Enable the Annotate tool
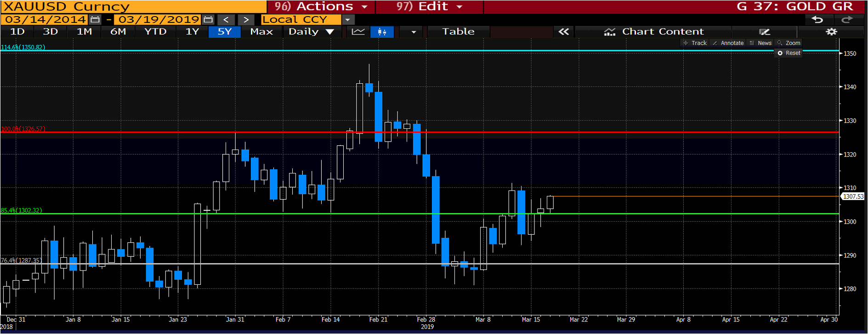 tap(728, 43)
